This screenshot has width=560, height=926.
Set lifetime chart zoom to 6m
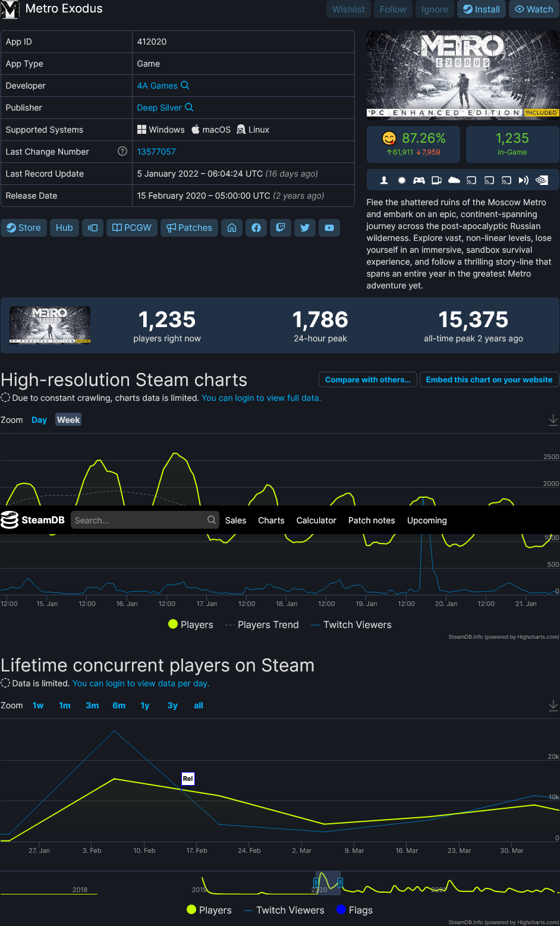119,705
